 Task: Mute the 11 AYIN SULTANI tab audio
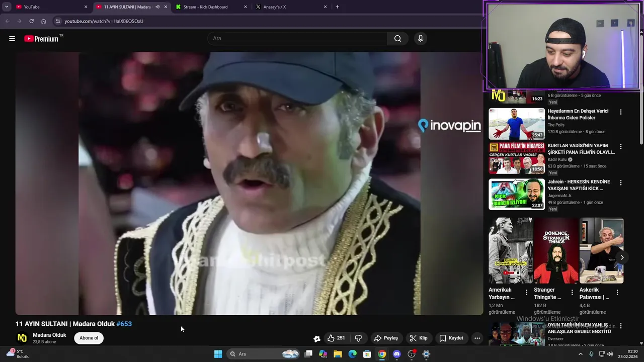[157, 7]
